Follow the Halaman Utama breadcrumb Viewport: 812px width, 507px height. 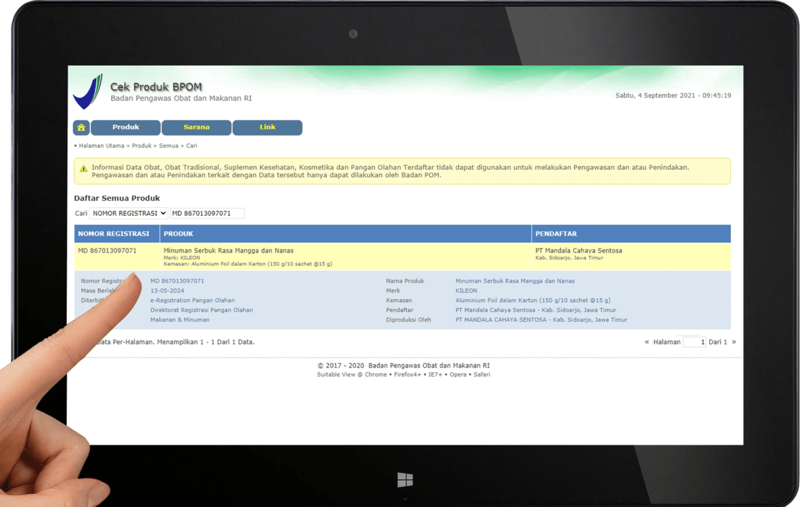point(101,146)
